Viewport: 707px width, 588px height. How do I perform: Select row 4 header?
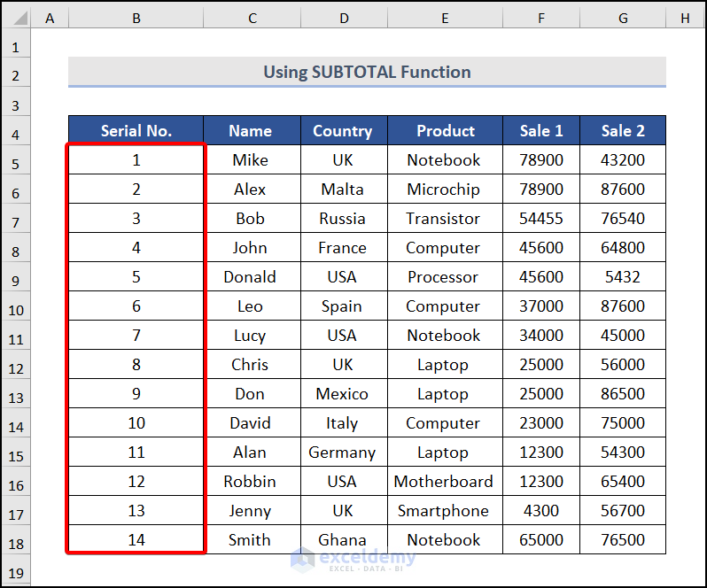[16, 135]
